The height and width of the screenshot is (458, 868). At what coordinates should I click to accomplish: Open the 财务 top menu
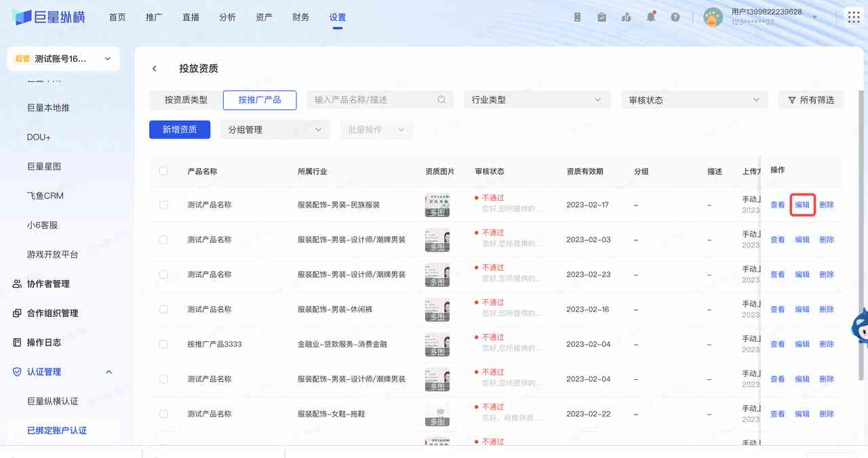point(300,17)
